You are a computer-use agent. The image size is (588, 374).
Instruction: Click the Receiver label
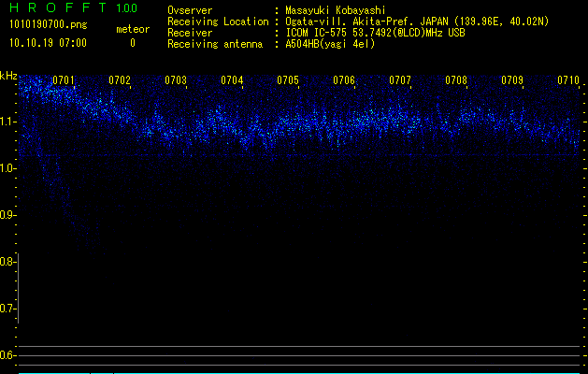point(190,33)
